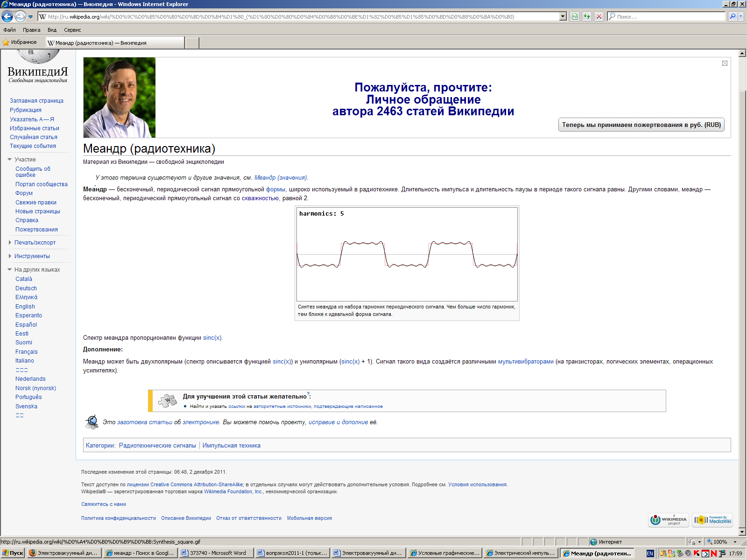
Task: Click the electronics stub icon
Action: [92, 422]
